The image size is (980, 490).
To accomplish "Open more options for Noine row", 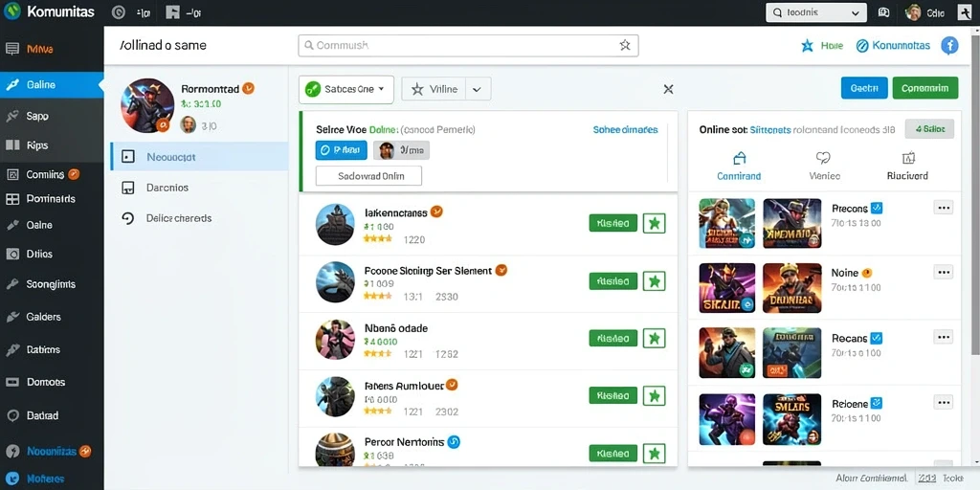I will pyautogui.click(x=943, y=272).
